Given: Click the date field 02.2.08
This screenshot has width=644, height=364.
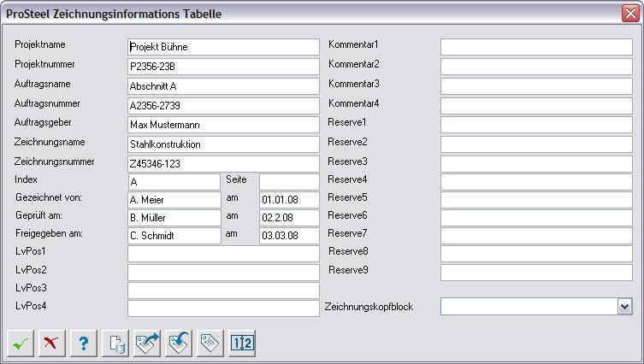Looking at the screenshot, I should click(x=289, y=218).
